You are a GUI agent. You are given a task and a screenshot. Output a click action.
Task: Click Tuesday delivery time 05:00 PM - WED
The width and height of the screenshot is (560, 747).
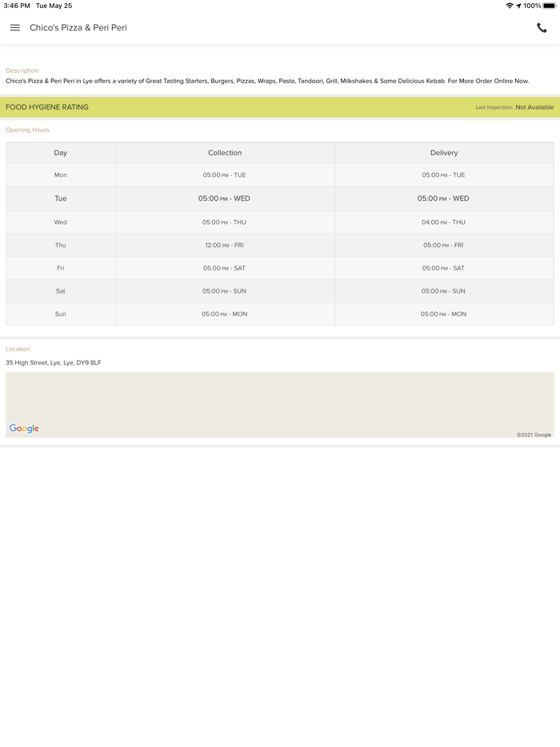pyautogui.click(x=443, y=198)
